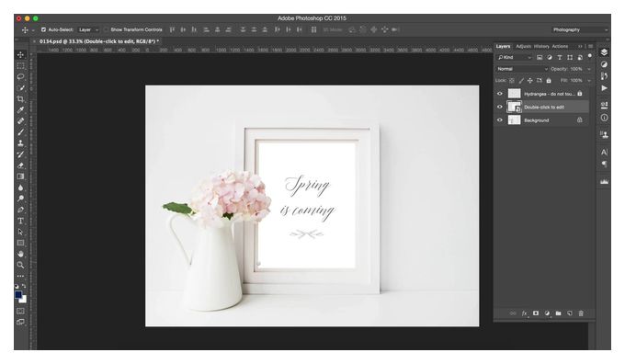625x364 pixels.
Task: Click the foreground color swatch
Action: 18,295
